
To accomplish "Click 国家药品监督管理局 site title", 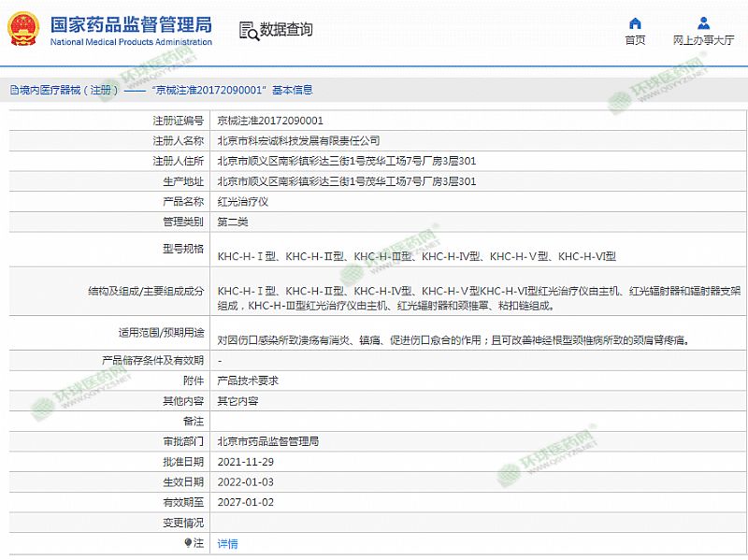I will tap(130, 24).
